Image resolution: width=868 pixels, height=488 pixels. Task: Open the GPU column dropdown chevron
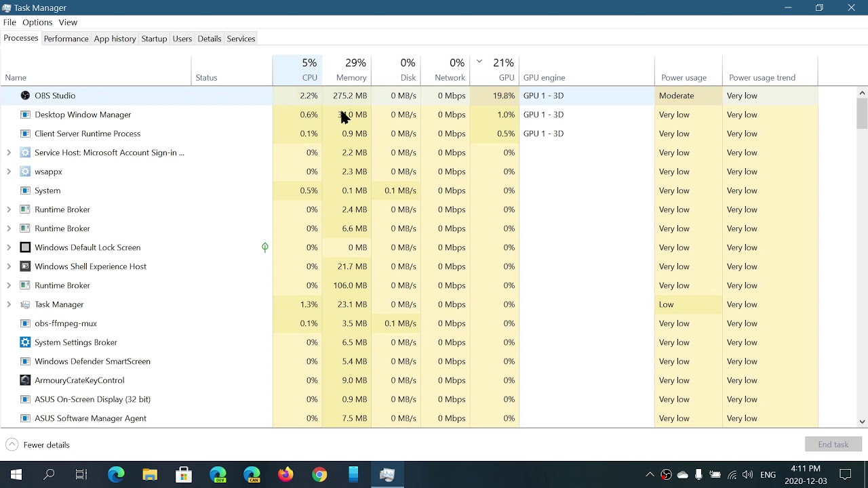(479, 61)
